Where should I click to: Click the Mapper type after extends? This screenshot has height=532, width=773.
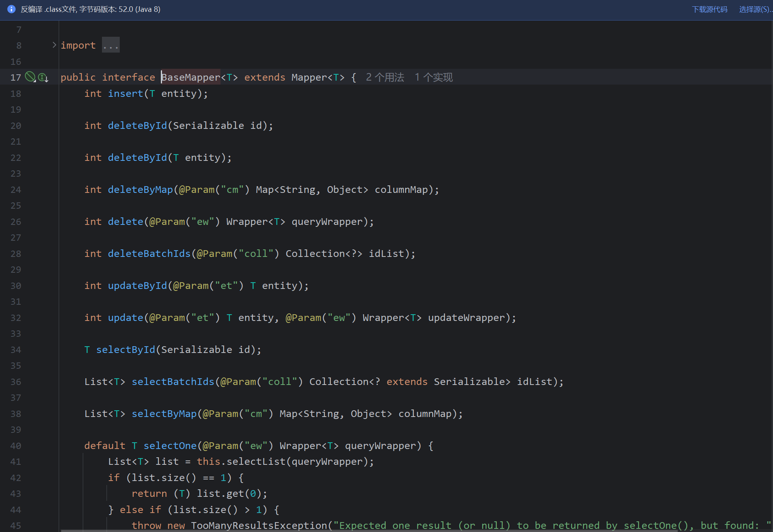click(x=309, y=77)
